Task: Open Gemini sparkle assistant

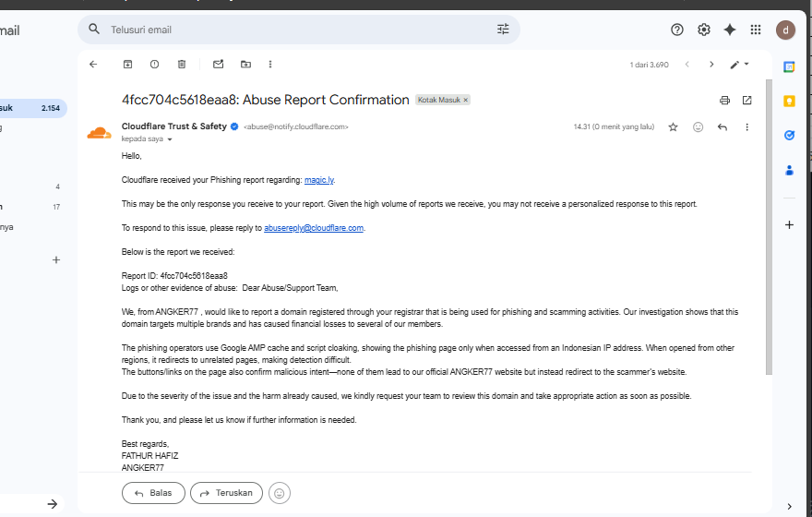Action: (x=730, y=30)
